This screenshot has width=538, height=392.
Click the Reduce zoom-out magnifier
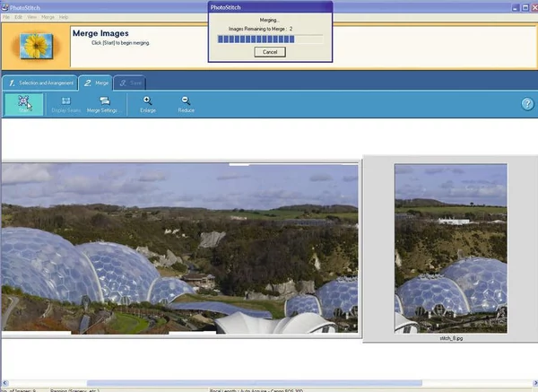(186, 104)
